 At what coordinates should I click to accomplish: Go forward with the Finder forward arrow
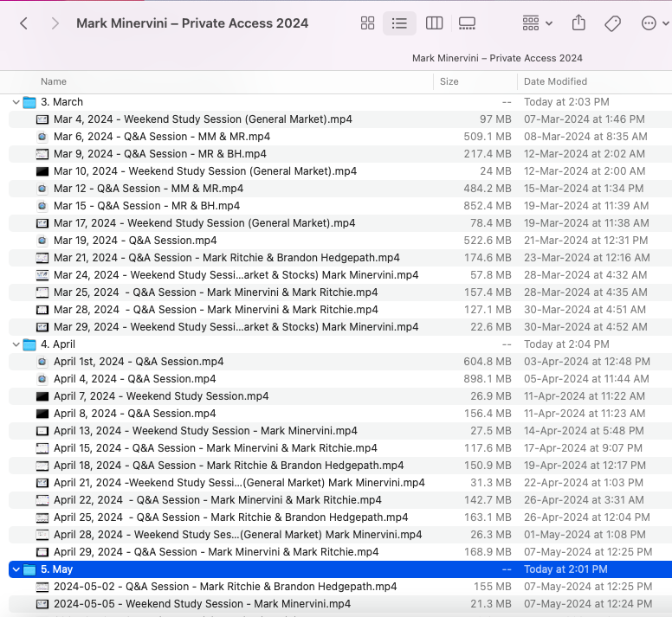pyautogui.click(x=55, y=23)
